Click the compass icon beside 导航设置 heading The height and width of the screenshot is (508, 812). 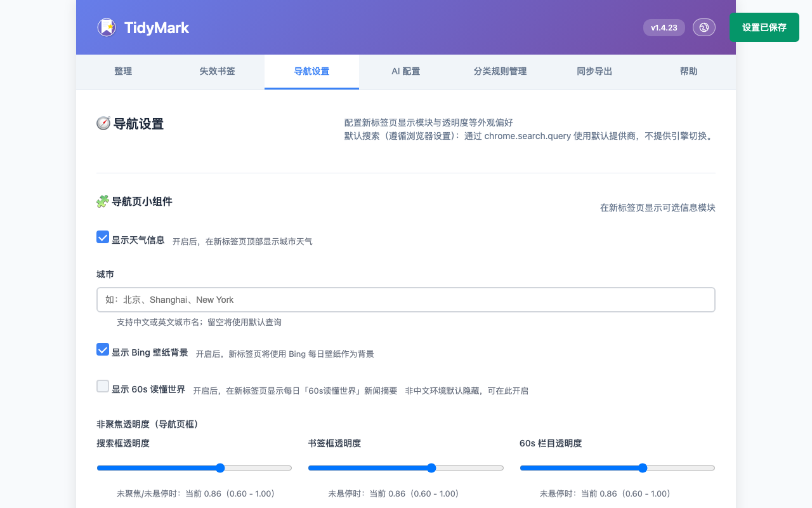click(x=103, y=123)
